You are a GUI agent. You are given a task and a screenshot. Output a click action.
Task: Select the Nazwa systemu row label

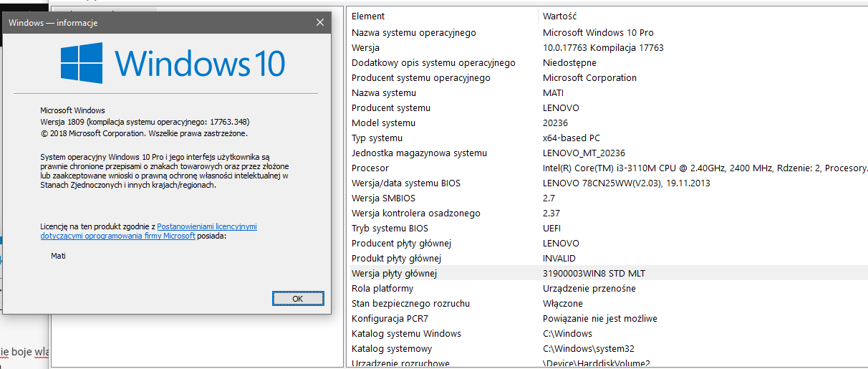coord(384,92)
